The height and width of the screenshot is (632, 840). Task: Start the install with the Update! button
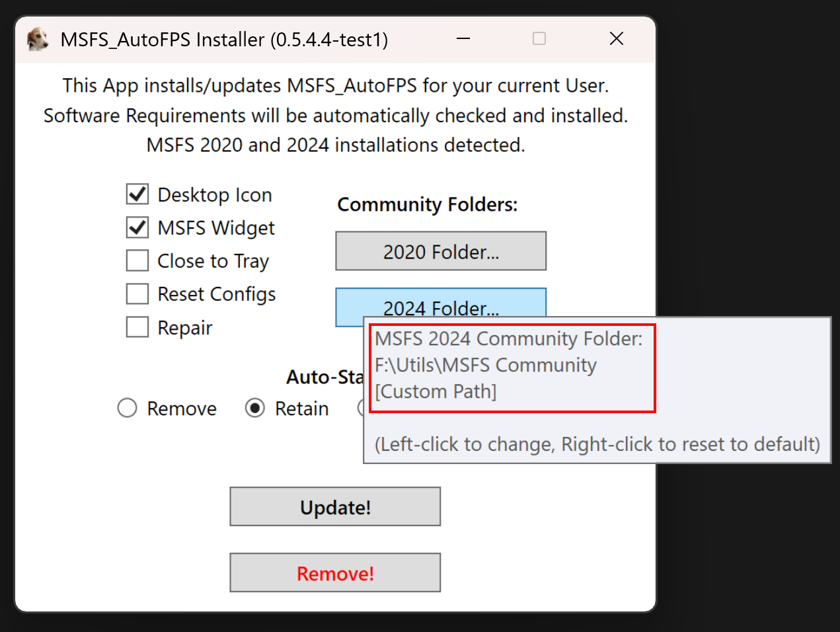click(335, 507)
